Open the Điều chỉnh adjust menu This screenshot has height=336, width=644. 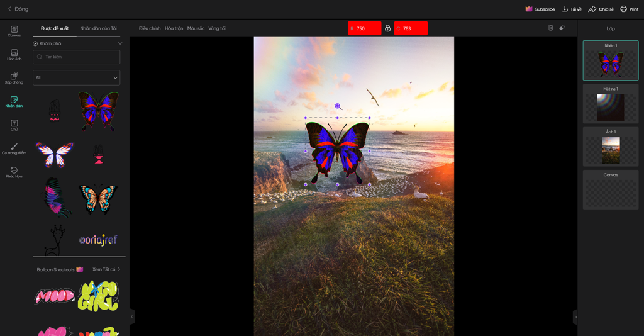tap(150, 28)
